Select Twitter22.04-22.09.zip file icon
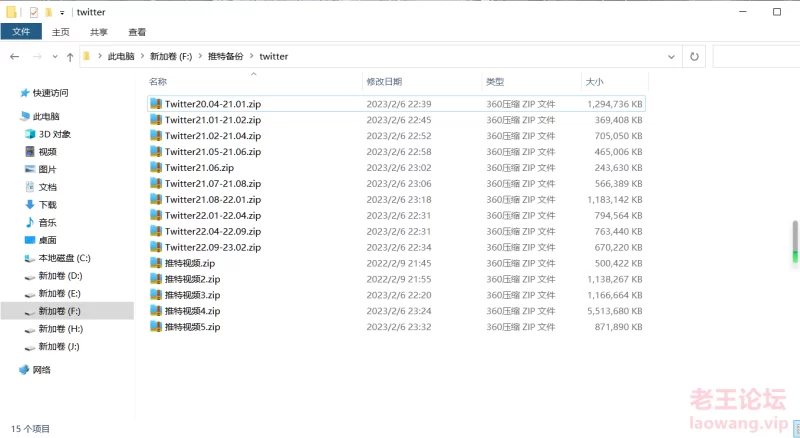 156,231
